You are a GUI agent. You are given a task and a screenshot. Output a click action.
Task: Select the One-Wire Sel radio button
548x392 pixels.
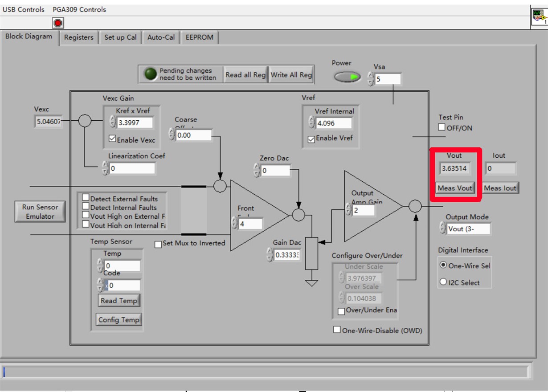tap(443, 265)
